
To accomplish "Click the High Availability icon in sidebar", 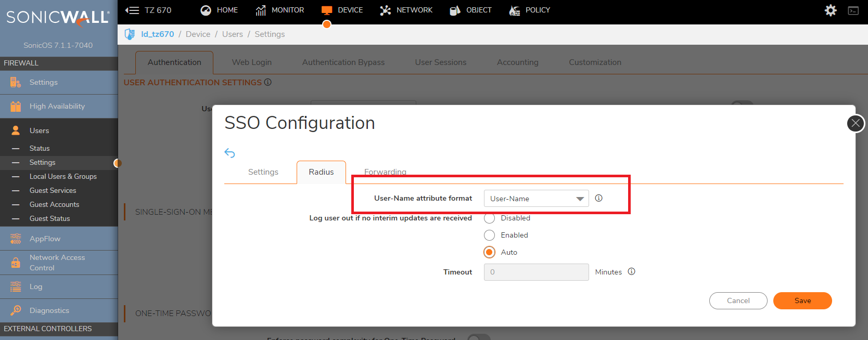I will [x=16, y=107].
